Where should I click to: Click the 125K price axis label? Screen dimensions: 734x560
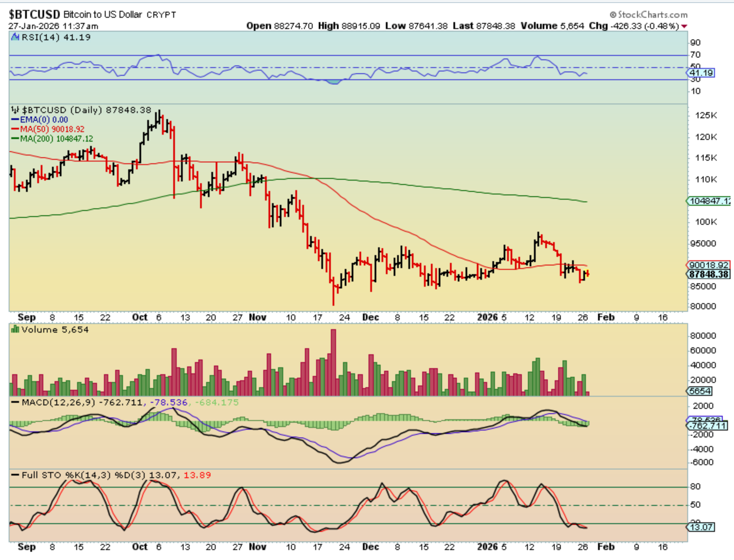(706, 115)
